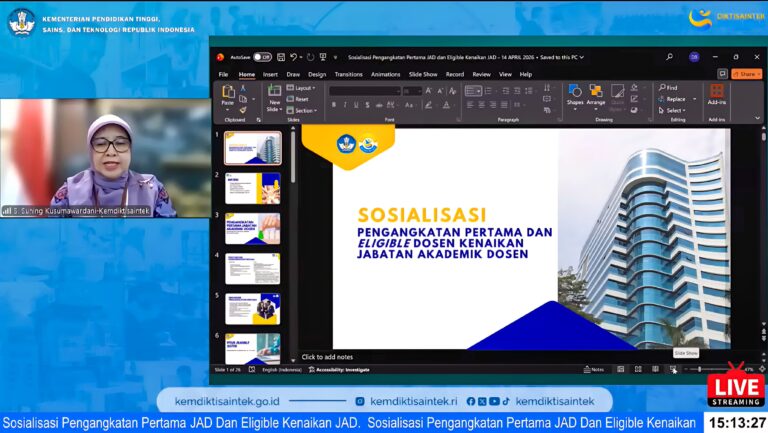
Task: Click Accessibility: Investigate in status bar
Action: pos(339,370)
